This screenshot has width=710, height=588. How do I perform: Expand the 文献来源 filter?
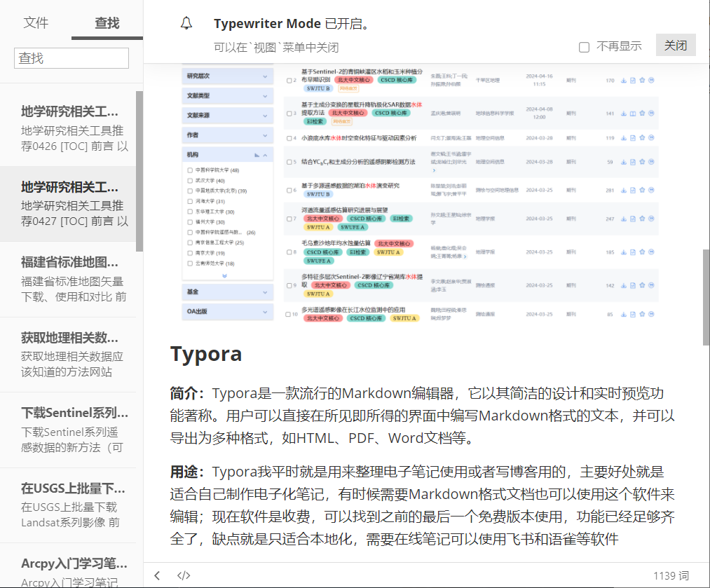[x=228, y=116]
